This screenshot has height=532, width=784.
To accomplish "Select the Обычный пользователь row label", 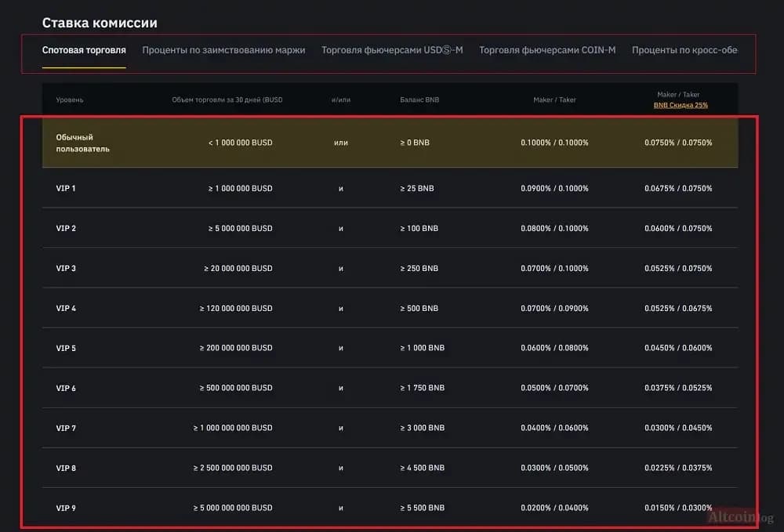I will pos(82,143).
